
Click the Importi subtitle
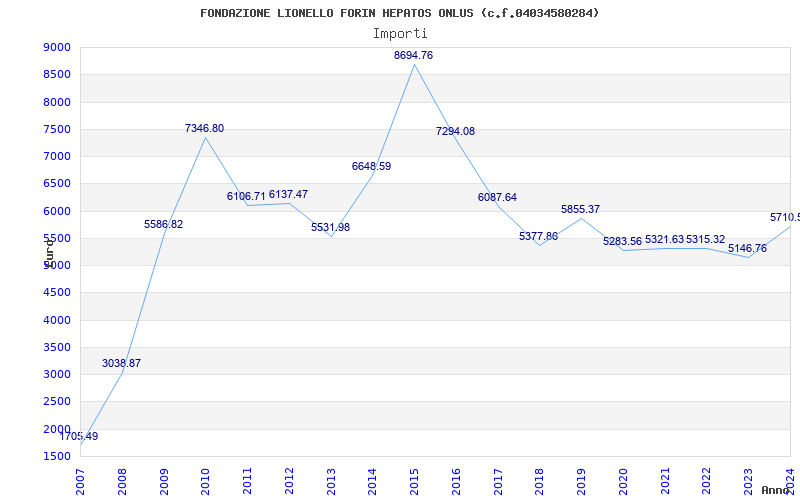tap(400, 34)
